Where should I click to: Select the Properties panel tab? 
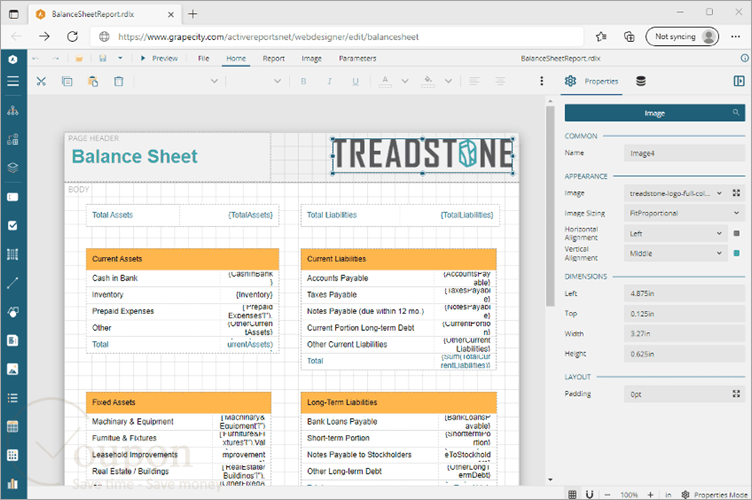tap(591, 81)
